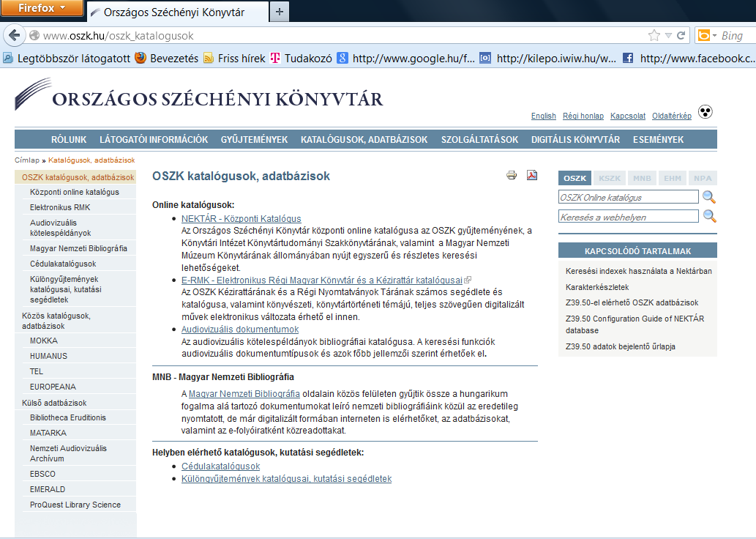Open the Bing search engine icon
This screenshot has height=539, width=756.
(x=705, y=35)
